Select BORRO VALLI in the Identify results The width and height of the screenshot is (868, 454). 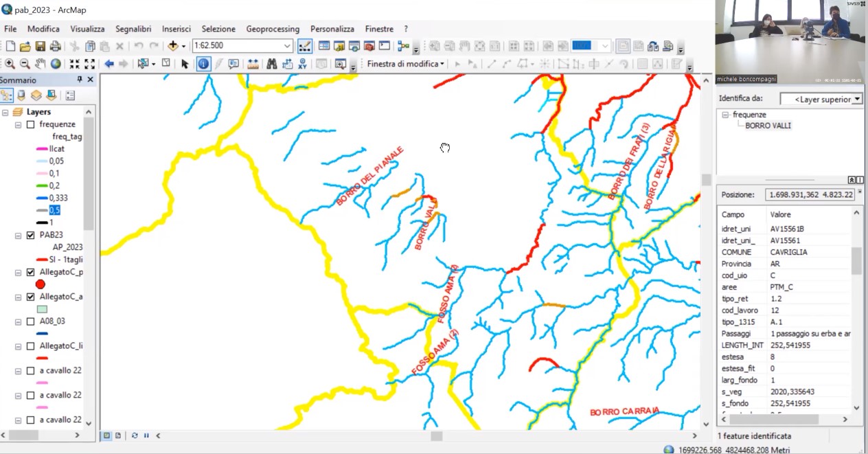(768, 126)
